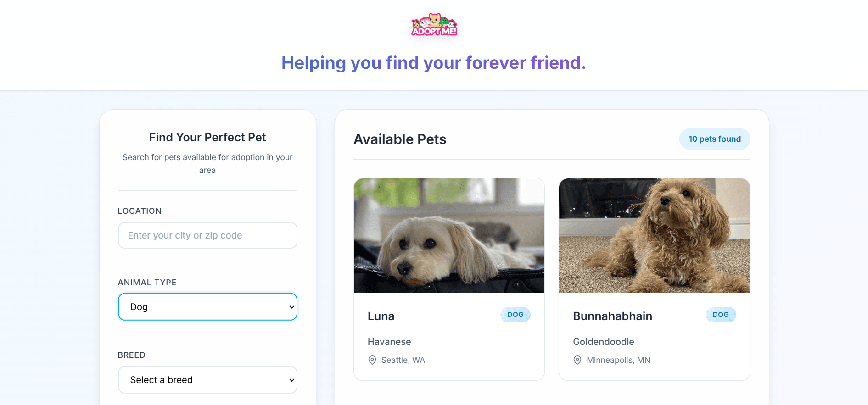
Task: Click Luna's location pin icon
Action: coord(372,360)
